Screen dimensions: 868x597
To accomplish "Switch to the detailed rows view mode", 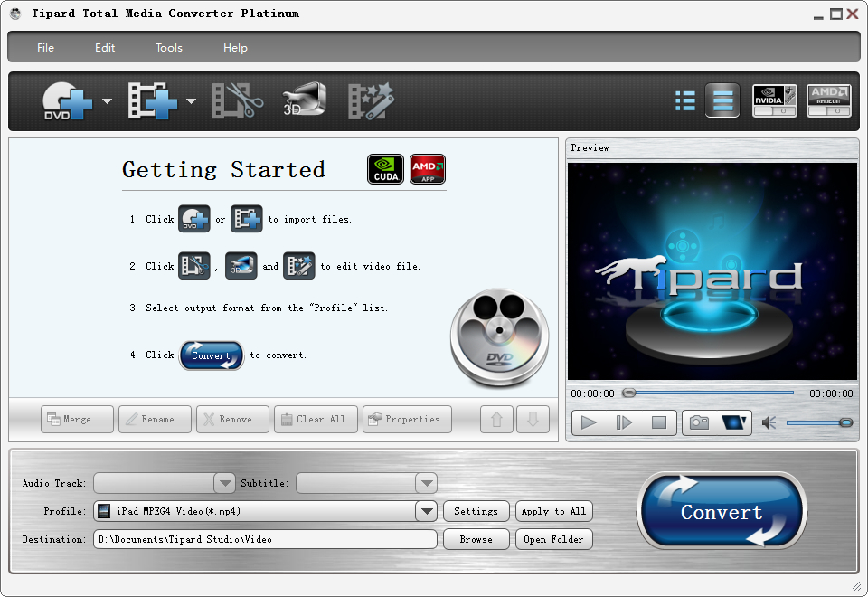I will [722, 100].
